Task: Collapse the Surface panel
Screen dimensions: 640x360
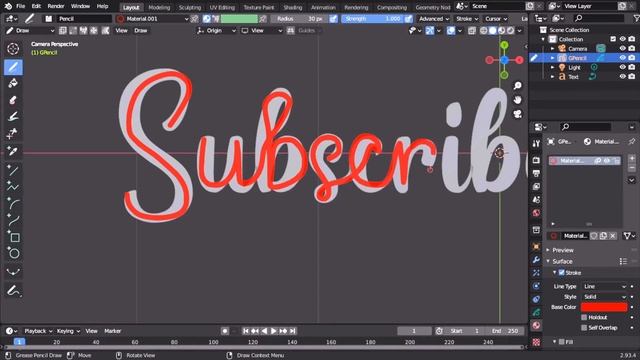Action: pyautogui.click(x=562, y=262)
